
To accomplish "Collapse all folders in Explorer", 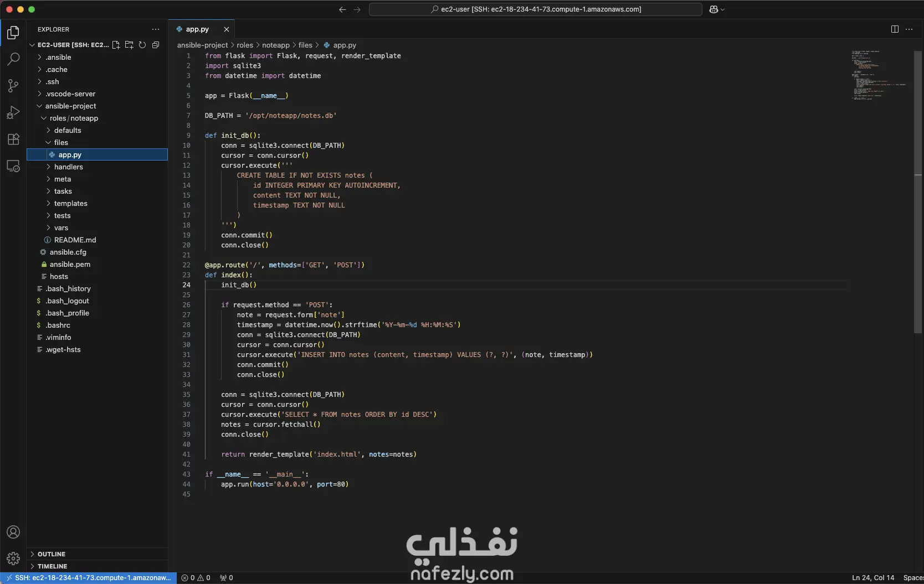I will click(156, 45).
